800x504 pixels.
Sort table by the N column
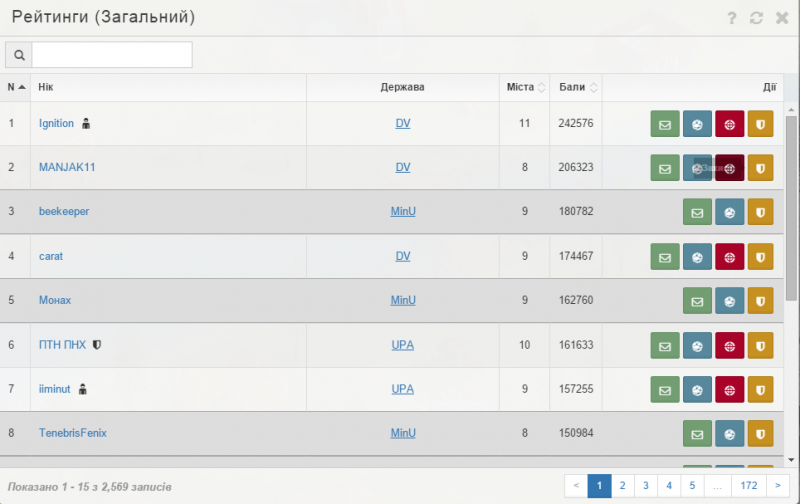point(16,87)
